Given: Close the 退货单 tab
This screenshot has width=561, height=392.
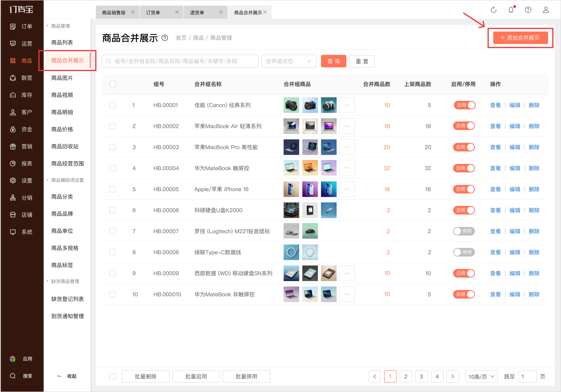Looking at the screenshot, I should tap(221, 12).
